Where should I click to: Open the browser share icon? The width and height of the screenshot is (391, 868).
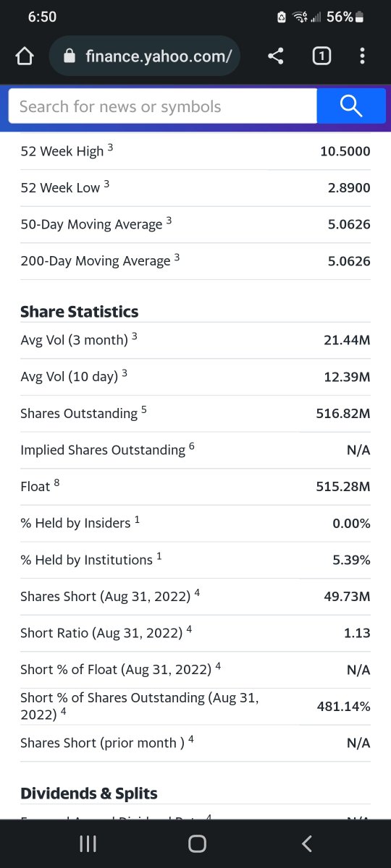pos(275,56)
